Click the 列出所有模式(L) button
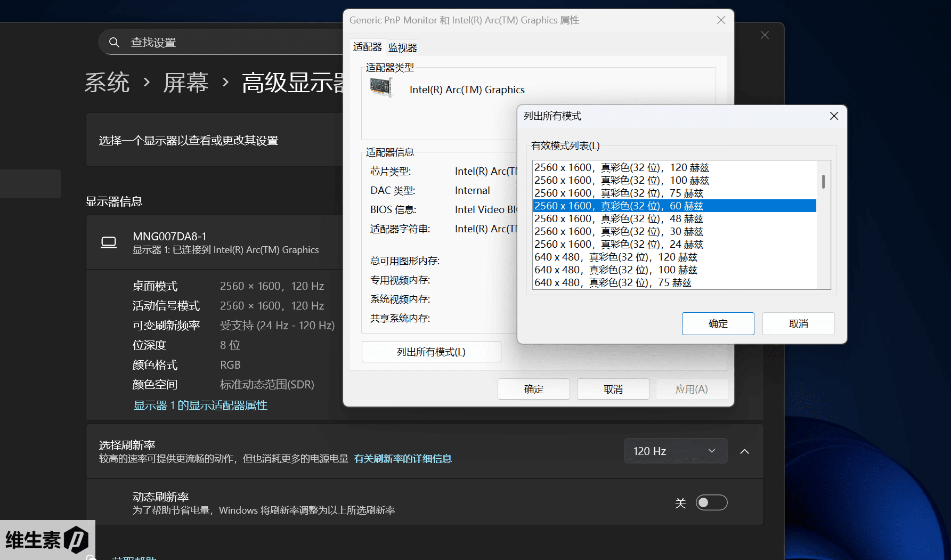 pos(431,351)
